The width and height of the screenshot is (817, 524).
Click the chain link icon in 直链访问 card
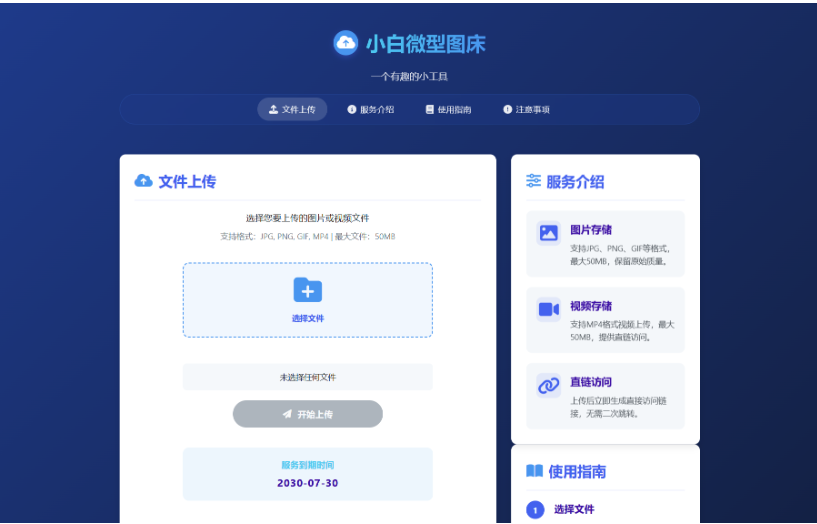click(x=549, y=385)
